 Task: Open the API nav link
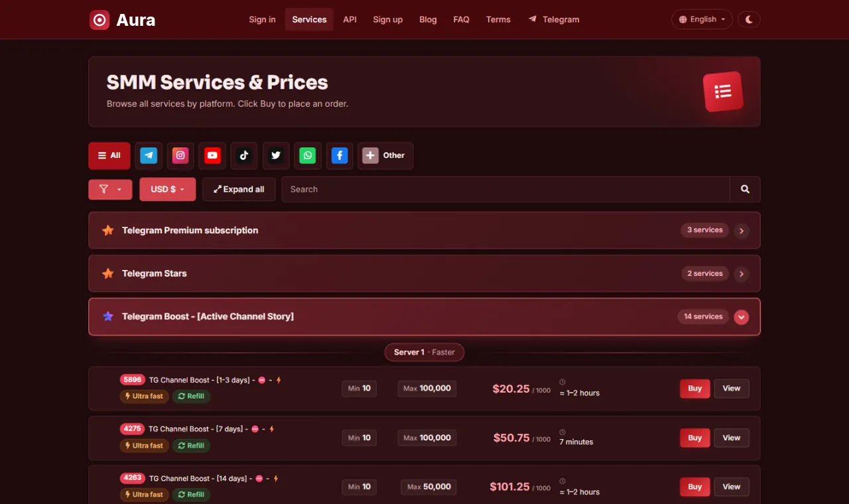pyautogui.click(x=350, y=19)
